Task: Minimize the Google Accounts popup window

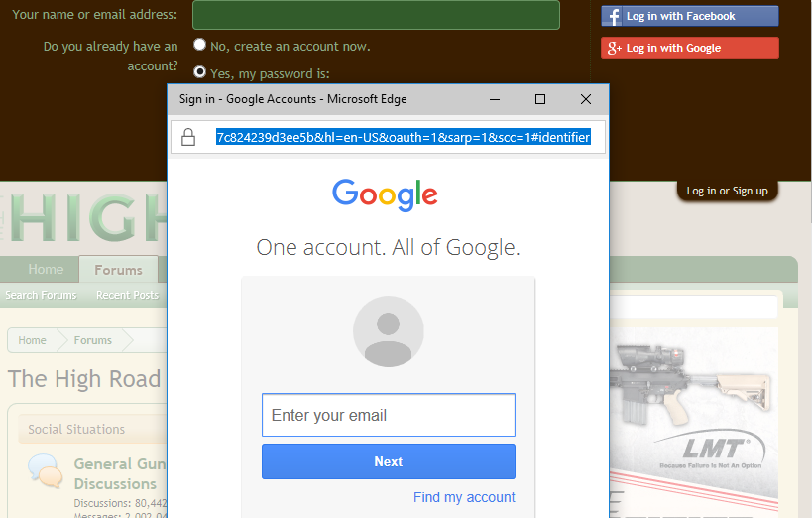Action: point(495,99)
